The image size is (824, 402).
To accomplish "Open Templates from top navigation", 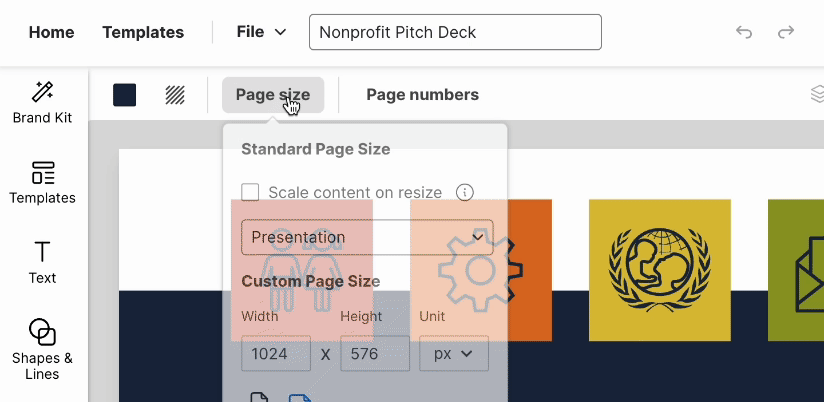I will (143, 32).
